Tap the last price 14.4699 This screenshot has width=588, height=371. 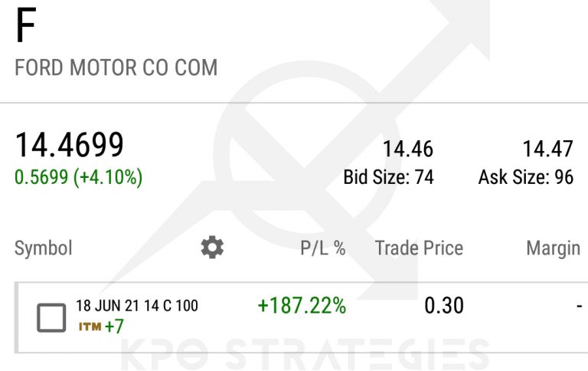pyautogui.click(x=70, y=146)
